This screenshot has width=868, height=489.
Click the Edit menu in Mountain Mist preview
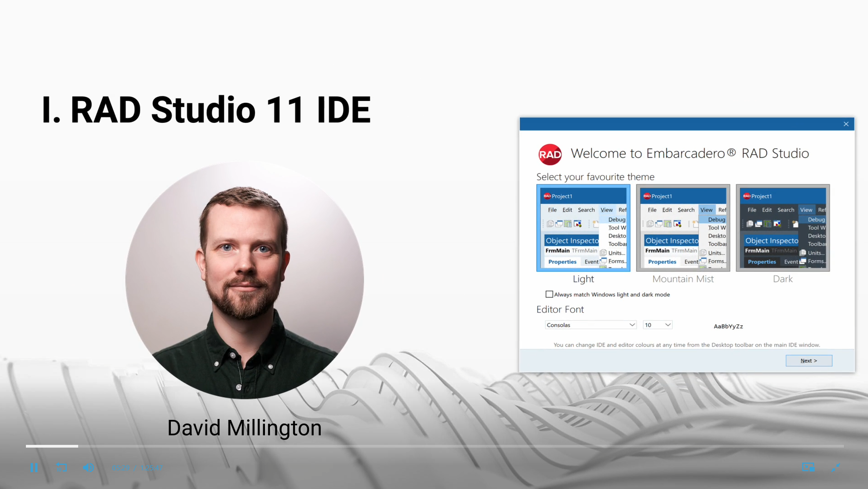[667, 210]
